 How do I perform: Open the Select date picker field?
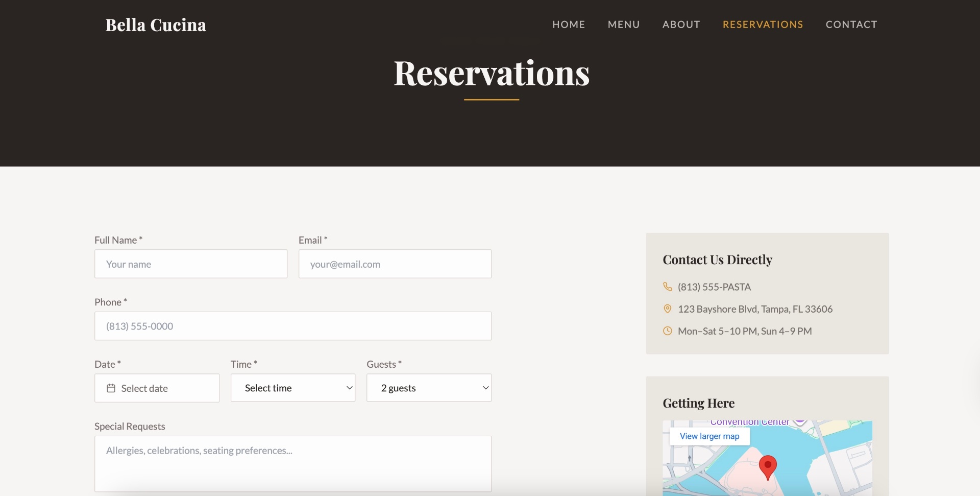click(x=157, y=388)
